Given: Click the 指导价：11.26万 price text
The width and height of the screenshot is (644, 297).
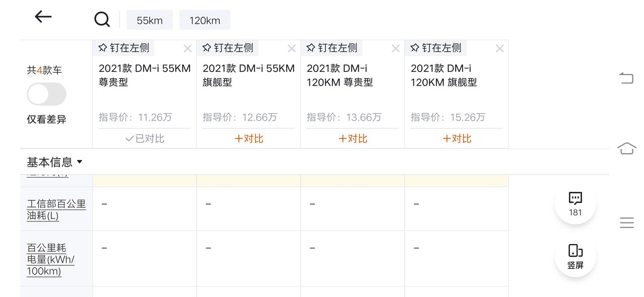Looking at the screenshot, I should point(136,117).
